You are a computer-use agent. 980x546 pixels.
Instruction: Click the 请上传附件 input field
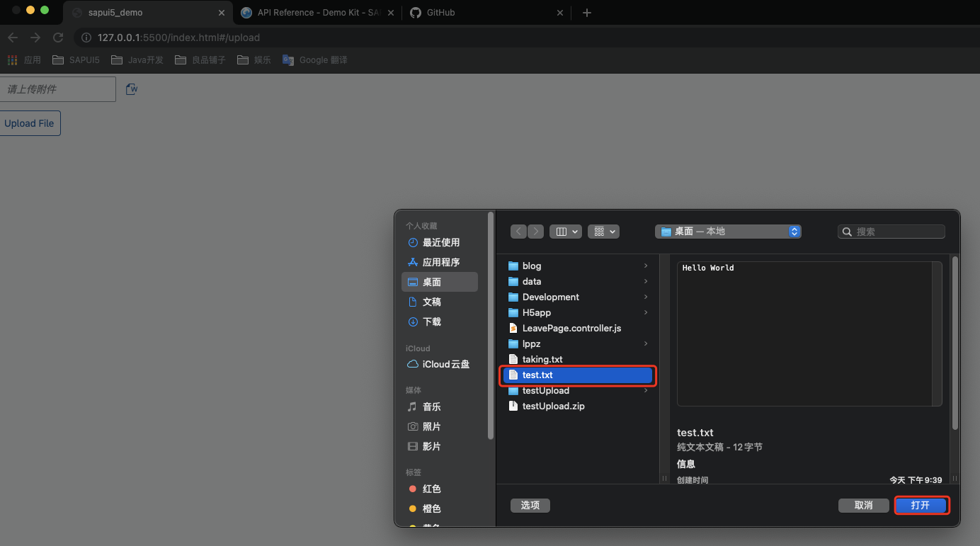(x=57, y=89)
